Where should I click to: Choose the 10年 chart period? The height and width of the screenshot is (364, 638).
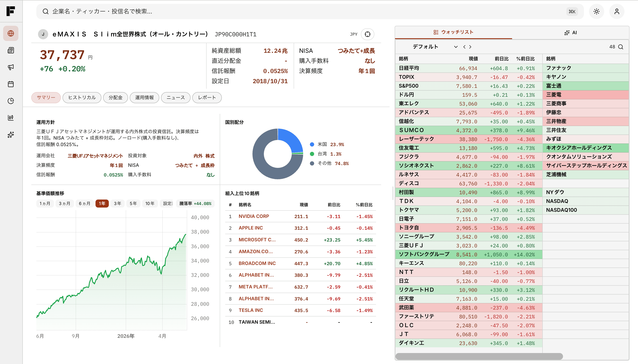click(150, 204)
